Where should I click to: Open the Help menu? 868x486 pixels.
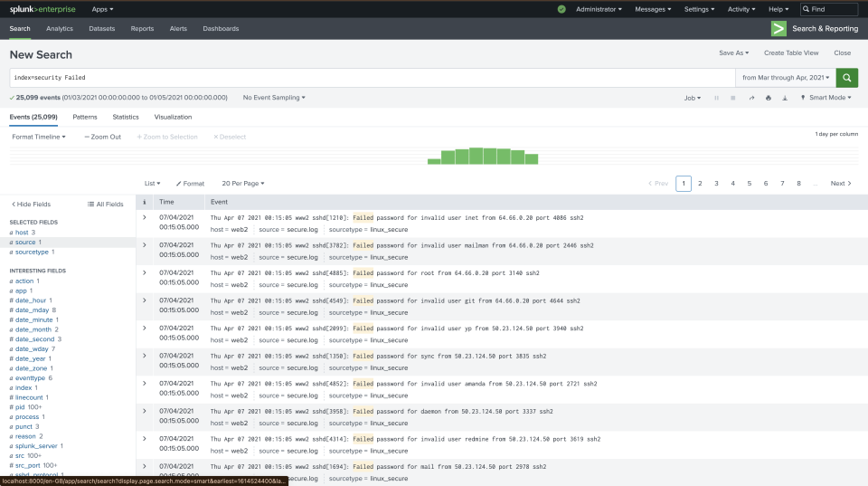[778, 9]
